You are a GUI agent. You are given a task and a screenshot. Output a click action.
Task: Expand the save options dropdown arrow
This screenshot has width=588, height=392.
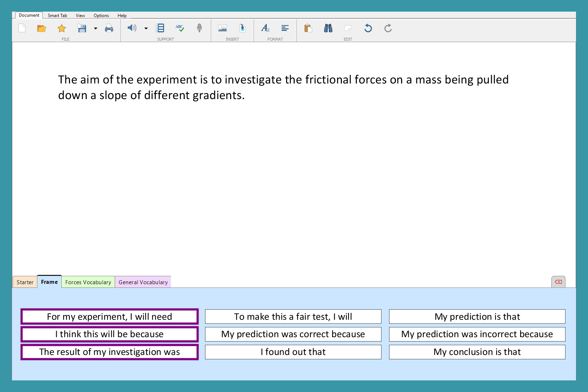[x=95, y=28]
